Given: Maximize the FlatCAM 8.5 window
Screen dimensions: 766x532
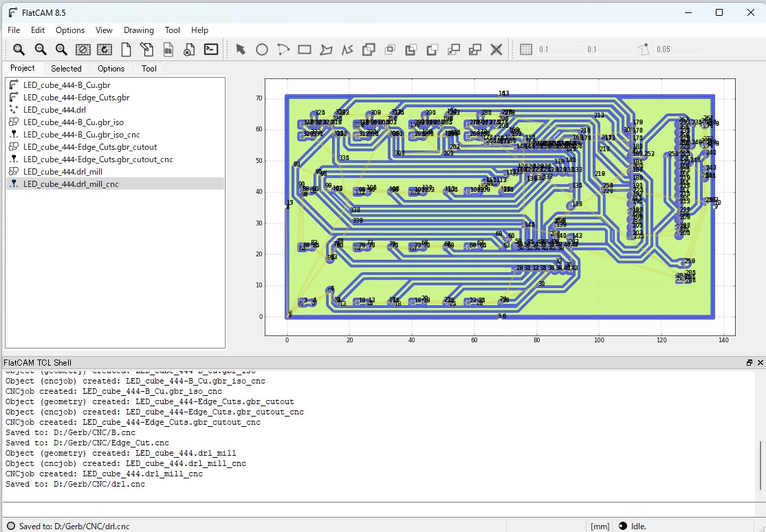Looking at the screenshot, I should point(719,12).
